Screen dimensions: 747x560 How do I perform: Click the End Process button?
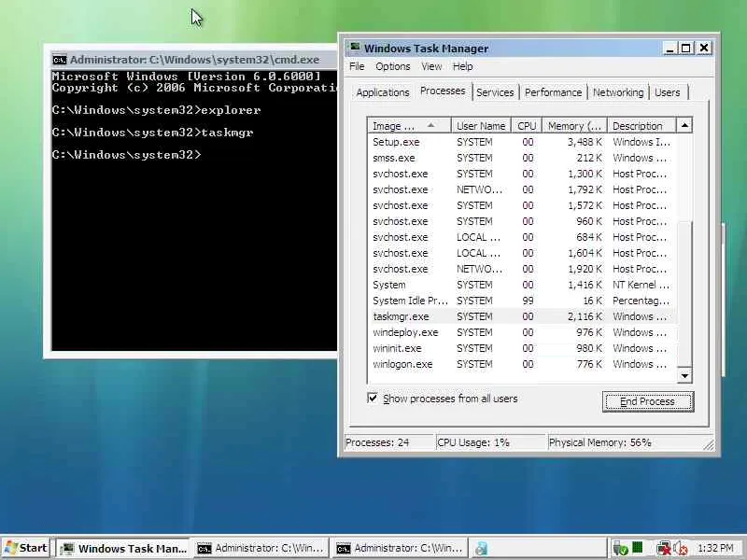(647, 401)
